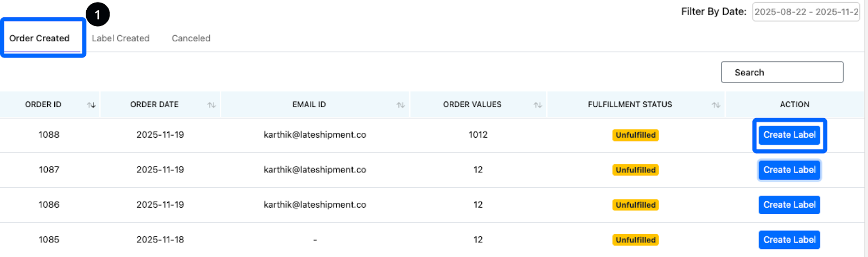This screenshot has height=257, width=868.
Task: Switch to the Label Created tab
Action: [120, 38]
